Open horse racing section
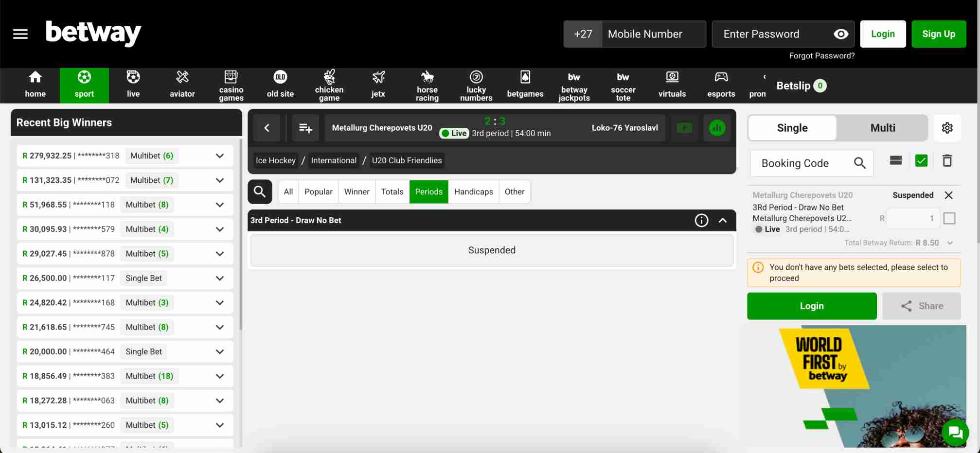Screen dimensions: 980x453 tap(427, 85)
